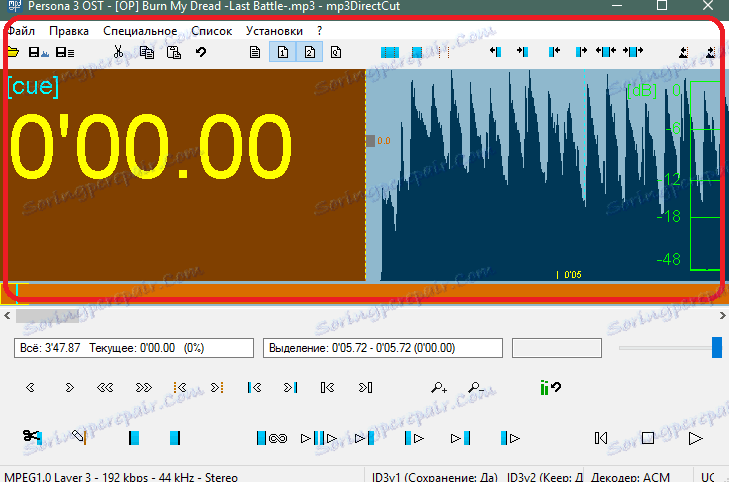The height and width of the screenshot is (482, 729).
Task: Zoom in with magnifier plus icon
Action: tap(439, 387)
